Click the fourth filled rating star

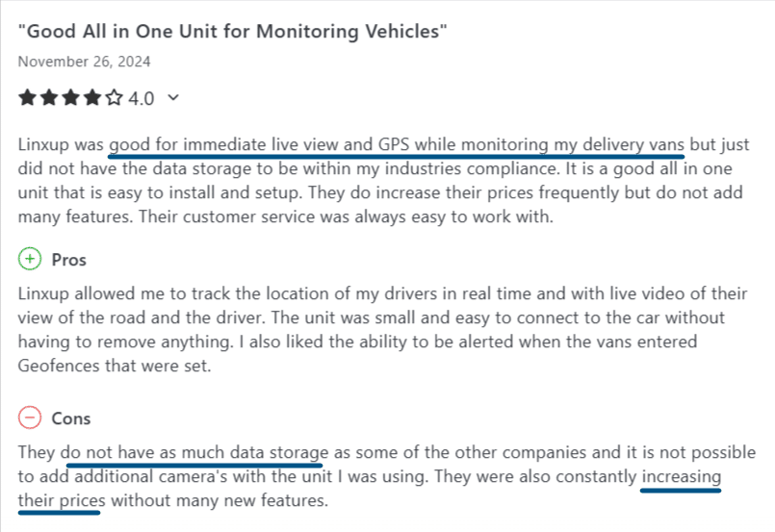[x=93, y=97]
